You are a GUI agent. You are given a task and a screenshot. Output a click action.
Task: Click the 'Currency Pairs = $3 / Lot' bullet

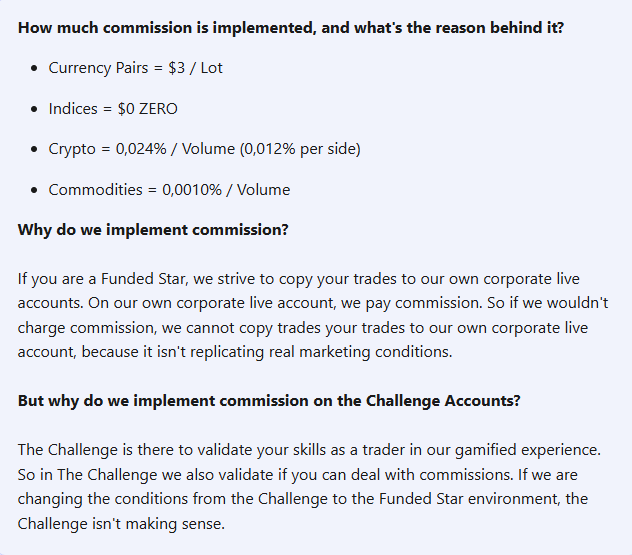[x=135, y=68]
